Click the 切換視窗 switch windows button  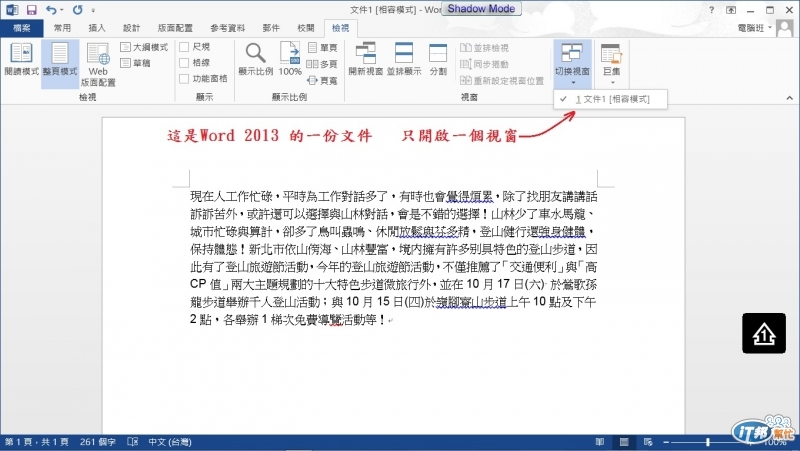pos(572,64)
